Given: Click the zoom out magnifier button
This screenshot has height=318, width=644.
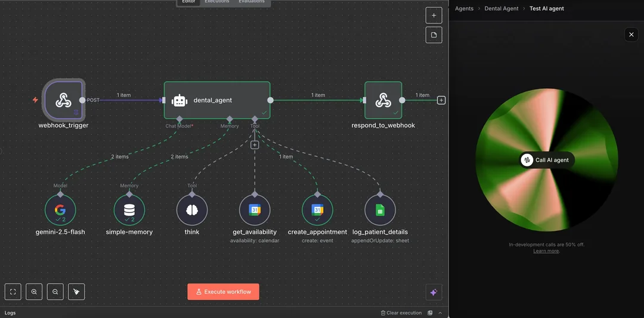Looking at the screenshot, I should pyautogui.click(x=55, y=292).
